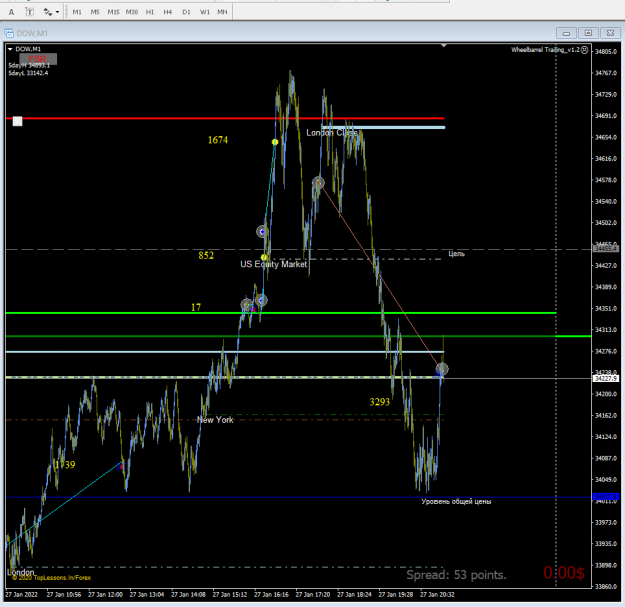Click the Wheelbarrel Trailing_v1.2 label
This screenshot has width=625, height=607.
[x=545, y=50]
